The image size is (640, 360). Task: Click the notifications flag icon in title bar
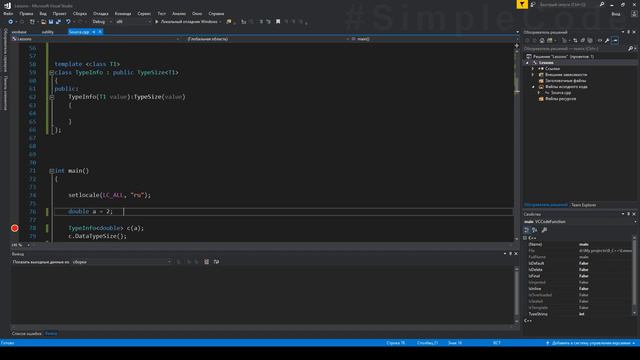522,4
